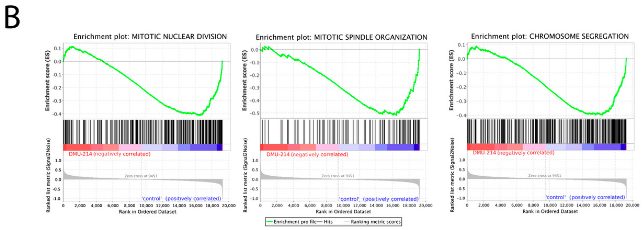Click the Hits legend entry

[328, 222]
